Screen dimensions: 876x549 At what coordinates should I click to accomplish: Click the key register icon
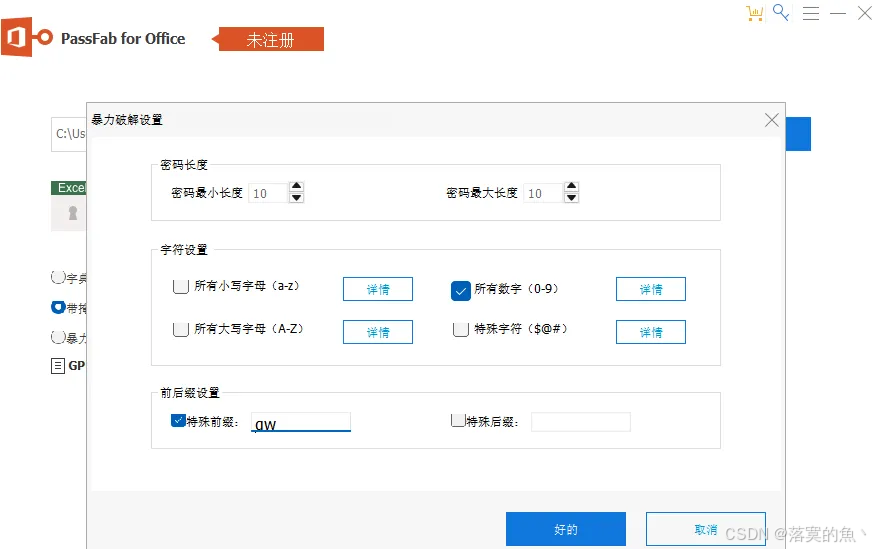point(781,13)
